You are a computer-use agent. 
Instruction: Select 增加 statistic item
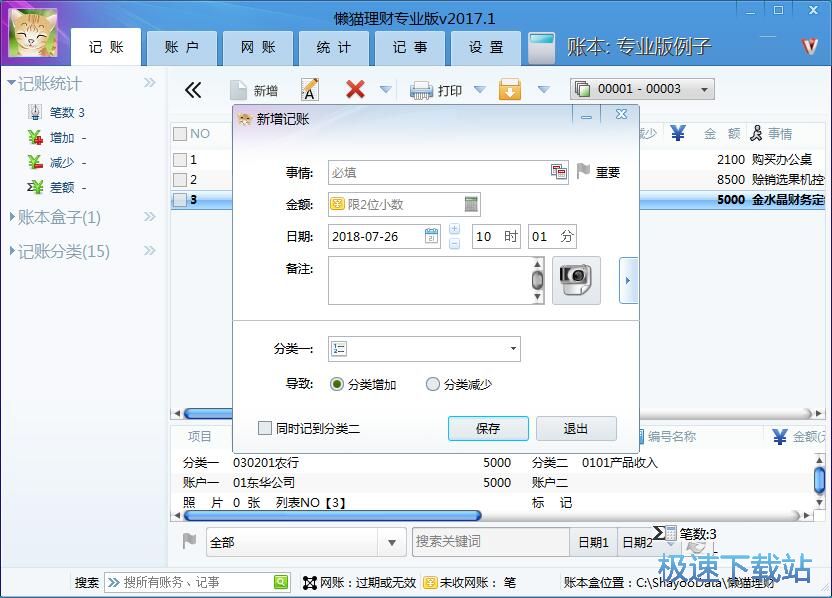point(57,138)
